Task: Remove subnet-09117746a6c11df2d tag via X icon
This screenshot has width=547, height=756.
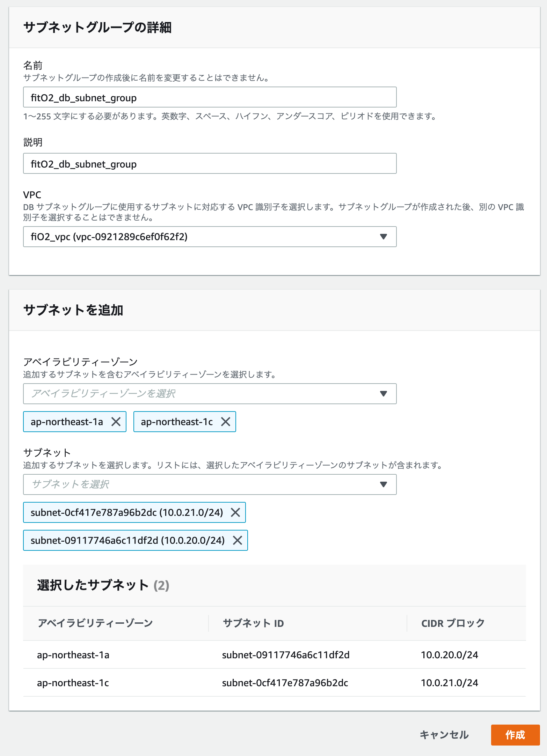Action: pyautogui.click(x=238, y=540)
